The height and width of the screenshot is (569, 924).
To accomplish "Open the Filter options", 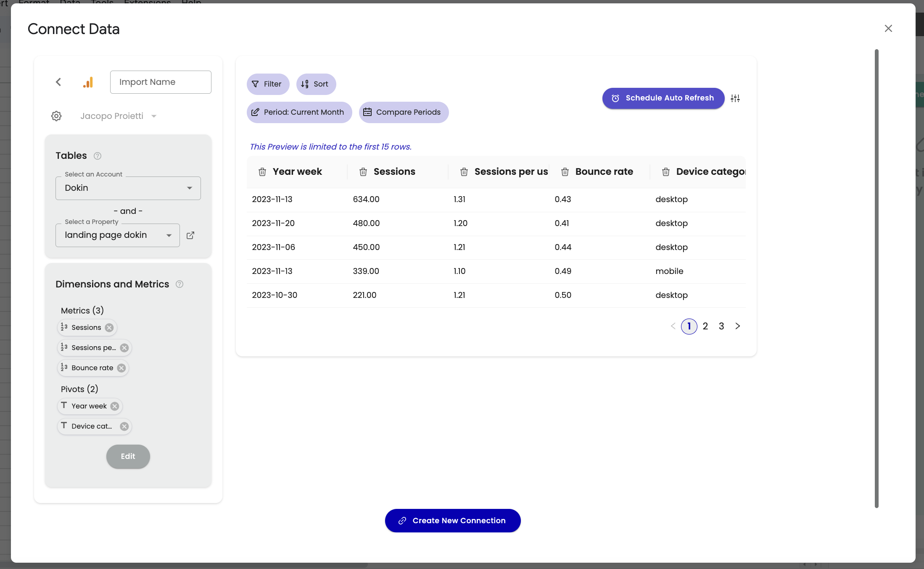I will (268, 84).
